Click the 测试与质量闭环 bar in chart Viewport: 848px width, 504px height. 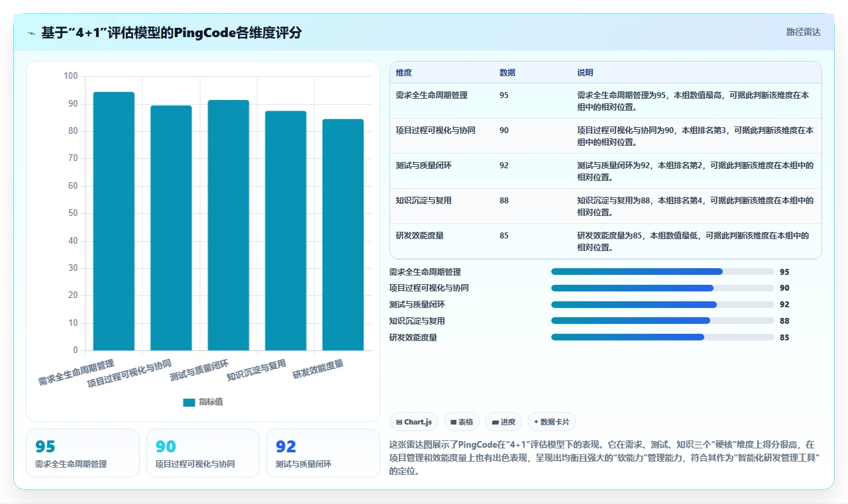coord(229,225)
